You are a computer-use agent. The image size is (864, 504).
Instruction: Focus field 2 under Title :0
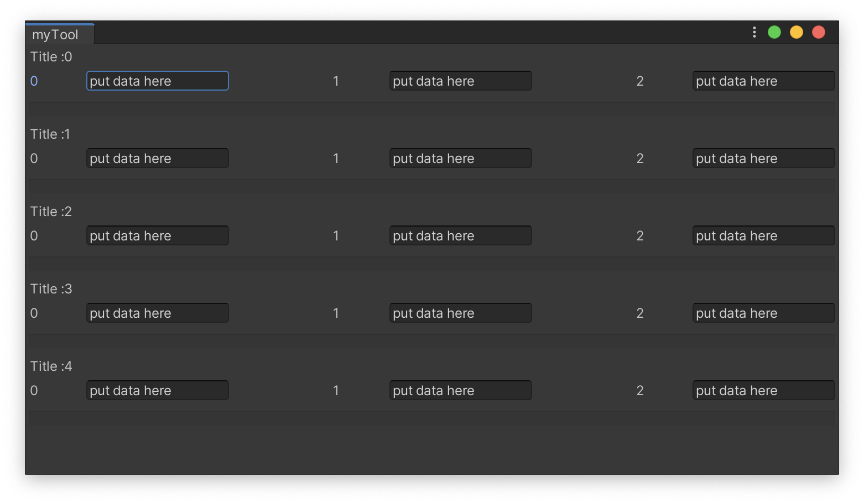(764, 81)
